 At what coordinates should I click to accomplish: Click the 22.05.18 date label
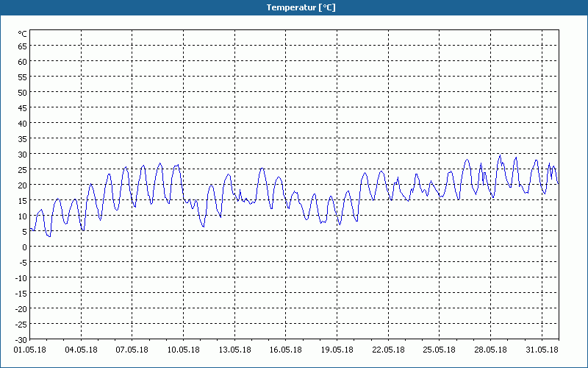point(389,350)
